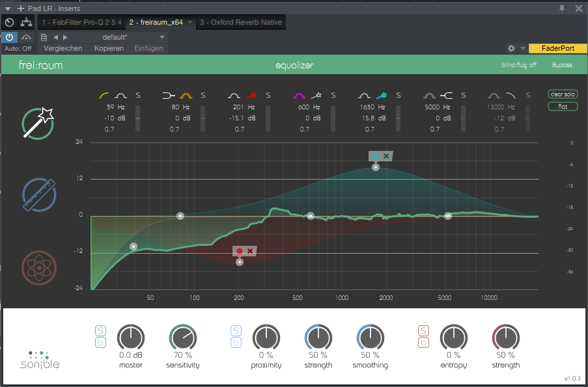
Task: Select white bell filter for 201 Hz band
Action: [x=234, y=96]
